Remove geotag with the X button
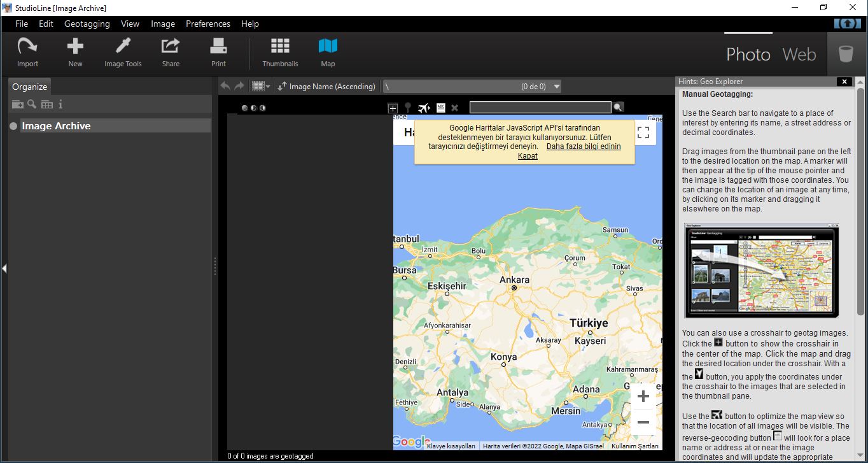Viewport: 868px width, 463px height. [455, 108]
